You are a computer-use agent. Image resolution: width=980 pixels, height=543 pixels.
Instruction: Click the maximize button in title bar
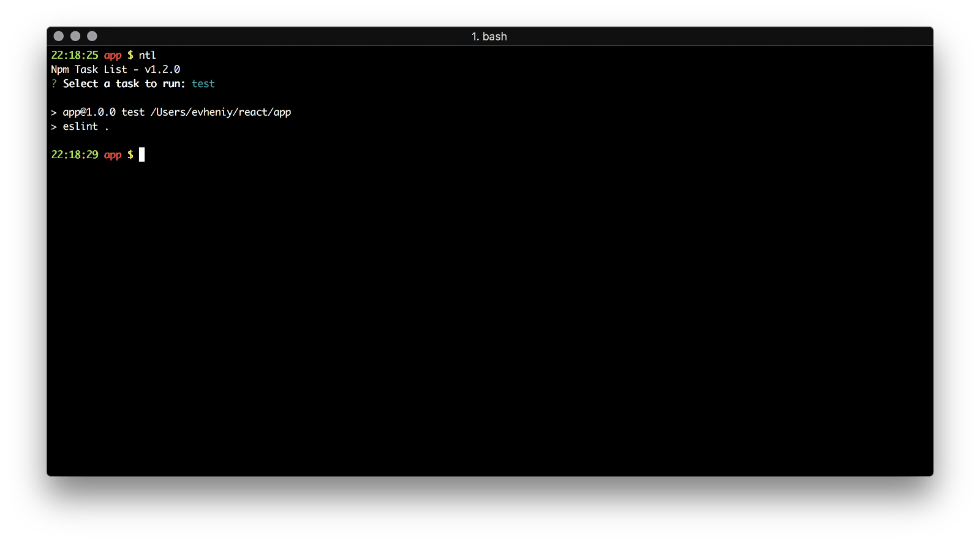[92, 36]
